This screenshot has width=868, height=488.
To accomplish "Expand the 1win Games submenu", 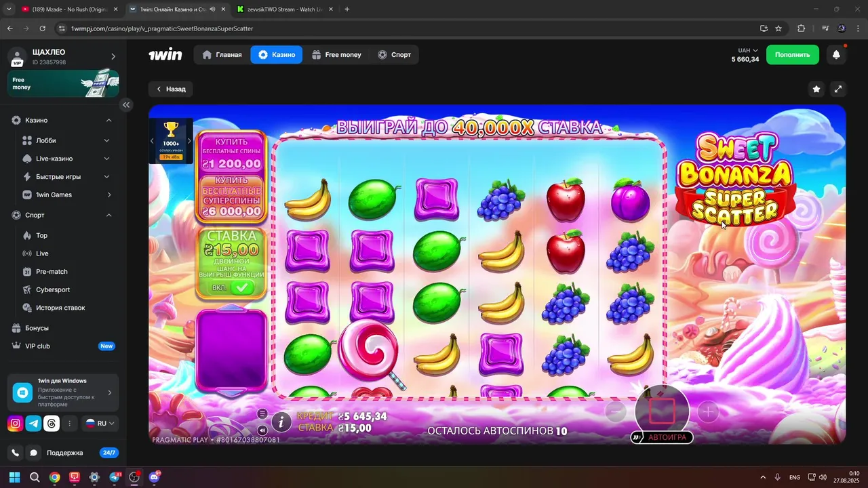I will (x=108, y=195).
